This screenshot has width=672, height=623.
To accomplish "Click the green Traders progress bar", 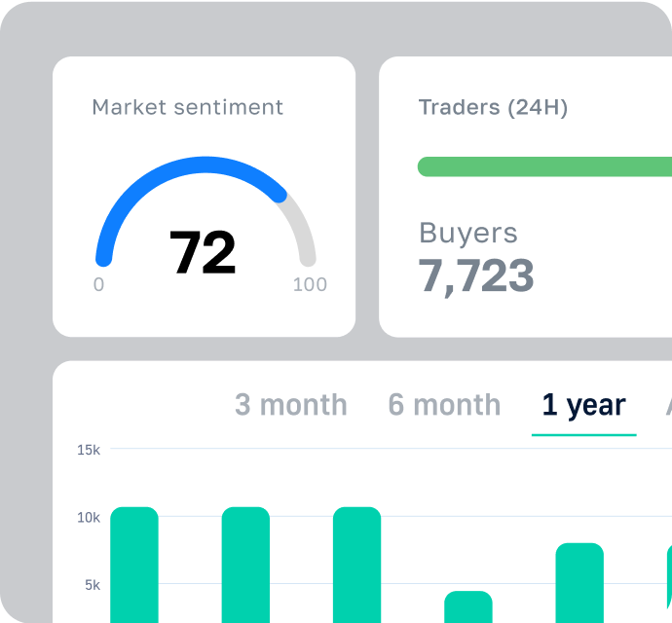I will pos(544,166).
